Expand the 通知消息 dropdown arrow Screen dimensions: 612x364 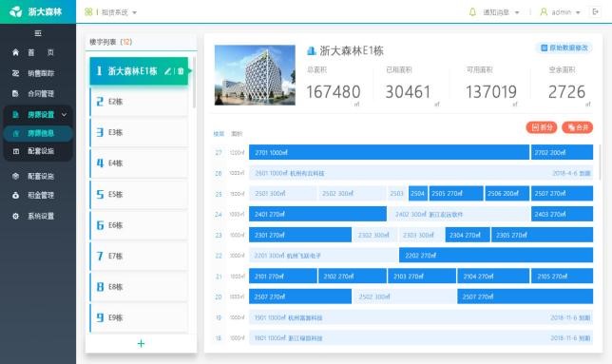517,12
